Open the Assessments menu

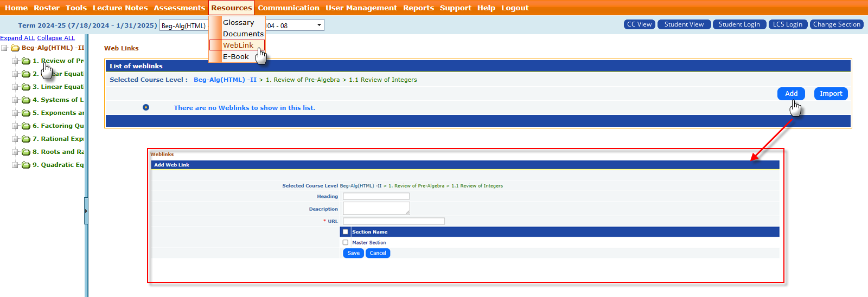(x=179, y=8)
